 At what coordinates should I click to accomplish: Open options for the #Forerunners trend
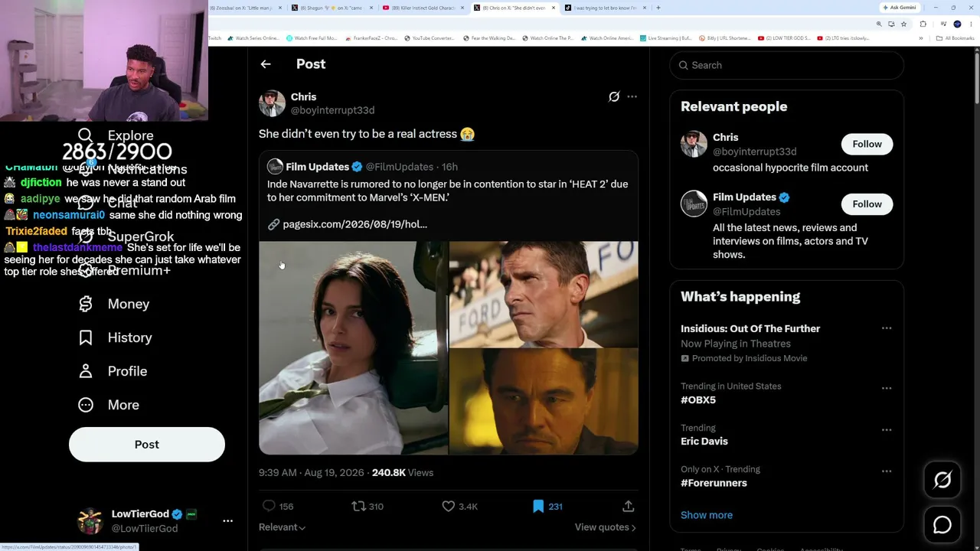pyautogui.click(x=887, y=471)
